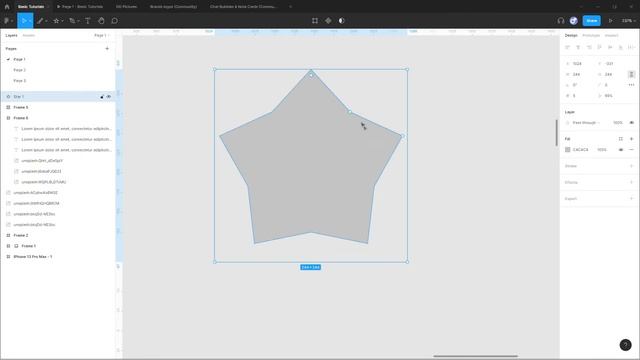The image size is (640, 360).
Task: Select the Text tool
Action: click(88, 21)
